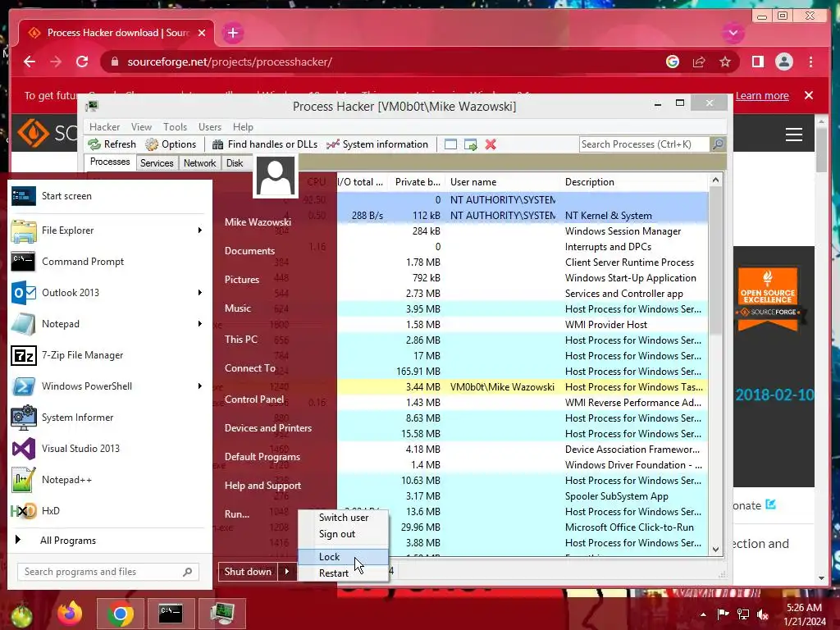Open the Users menu
Screen dimensions: 840x630
pyautogui.click(x=209, y=127)
